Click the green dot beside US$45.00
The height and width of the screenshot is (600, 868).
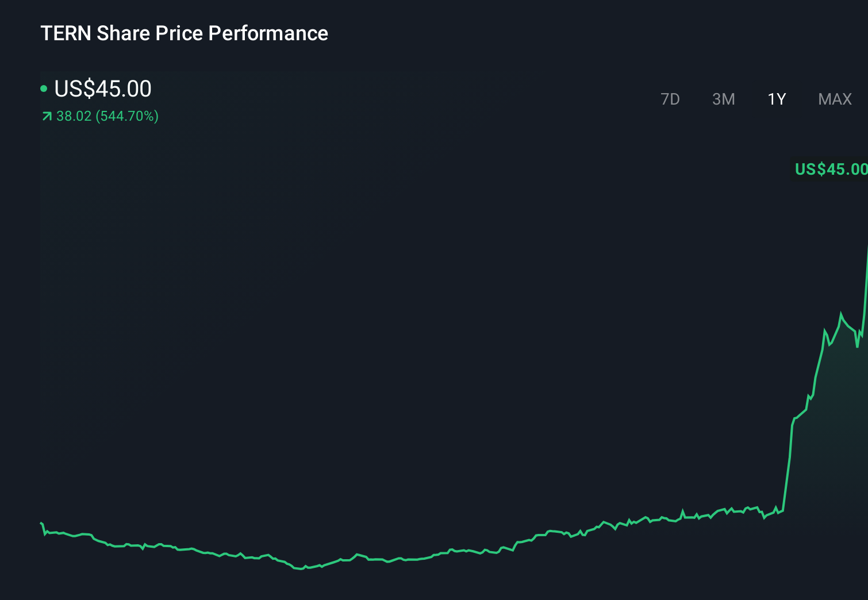click(44, 89)
